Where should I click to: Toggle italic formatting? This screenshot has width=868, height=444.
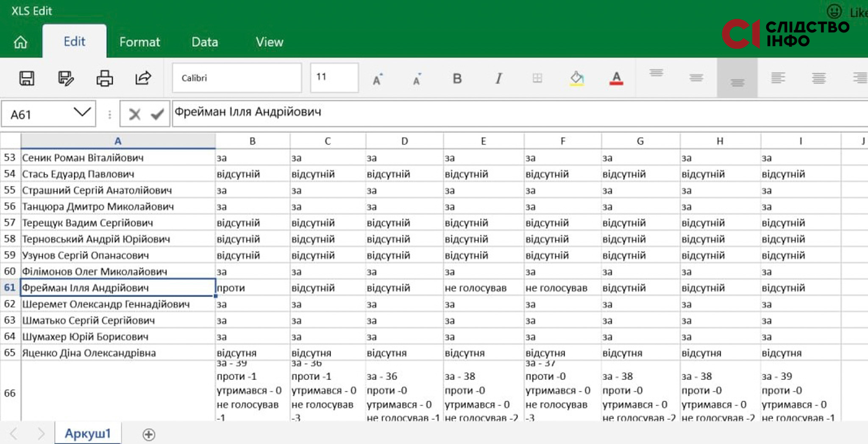click(x=498, y=78)
